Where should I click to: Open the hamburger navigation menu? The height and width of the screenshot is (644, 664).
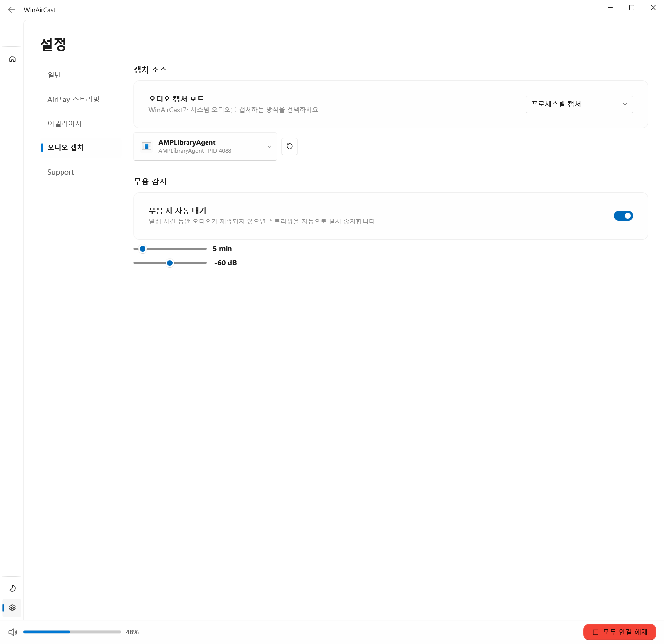[12, 29]
